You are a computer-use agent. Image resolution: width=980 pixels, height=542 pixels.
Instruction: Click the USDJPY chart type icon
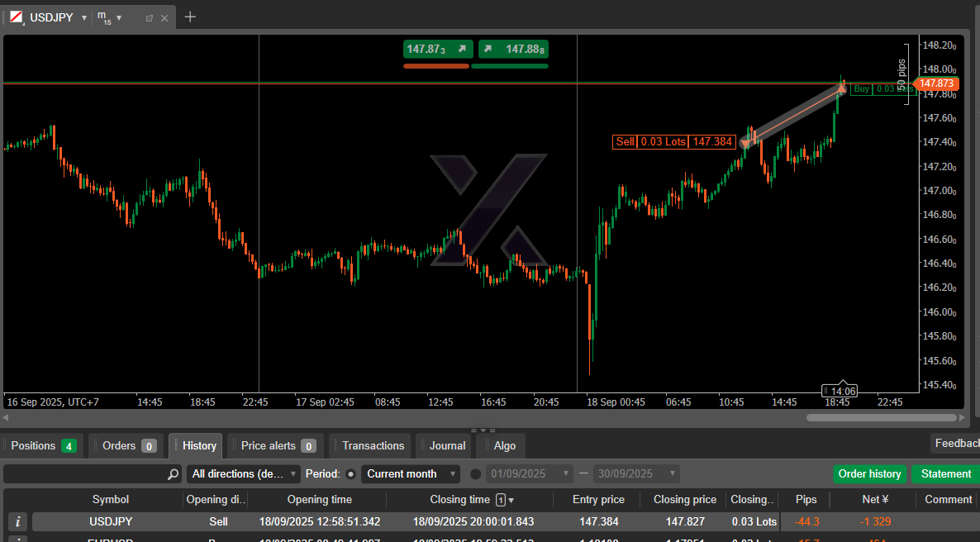[17, 17]
